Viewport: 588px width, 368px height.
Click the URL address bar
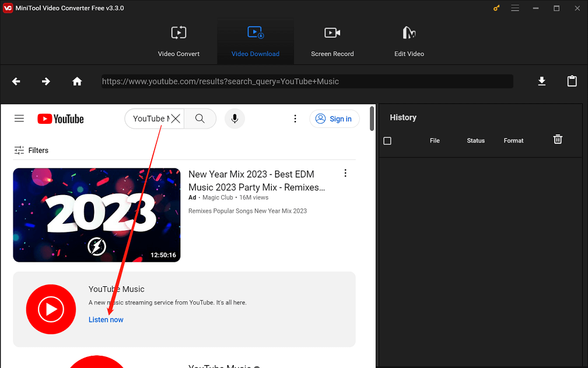[307, 81]
